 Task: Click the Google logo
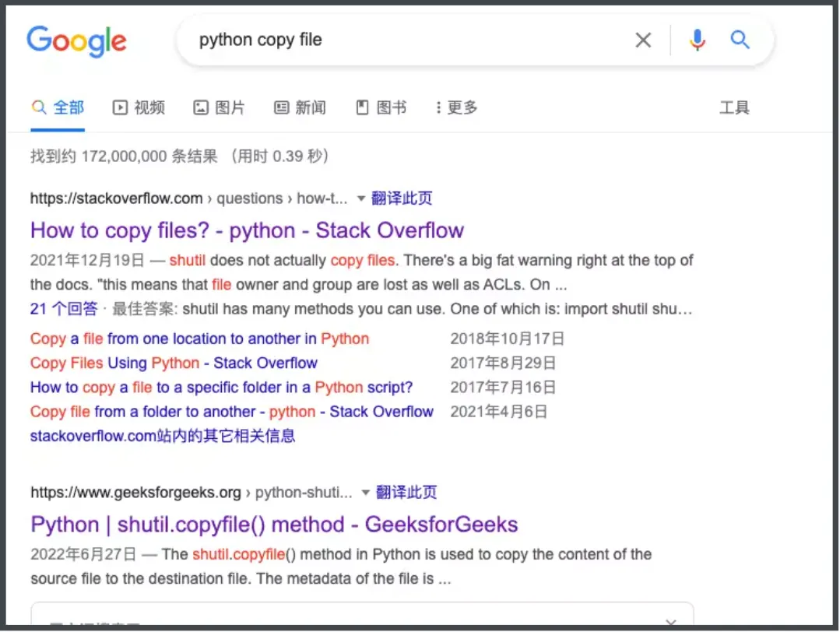tap(76, 40)
